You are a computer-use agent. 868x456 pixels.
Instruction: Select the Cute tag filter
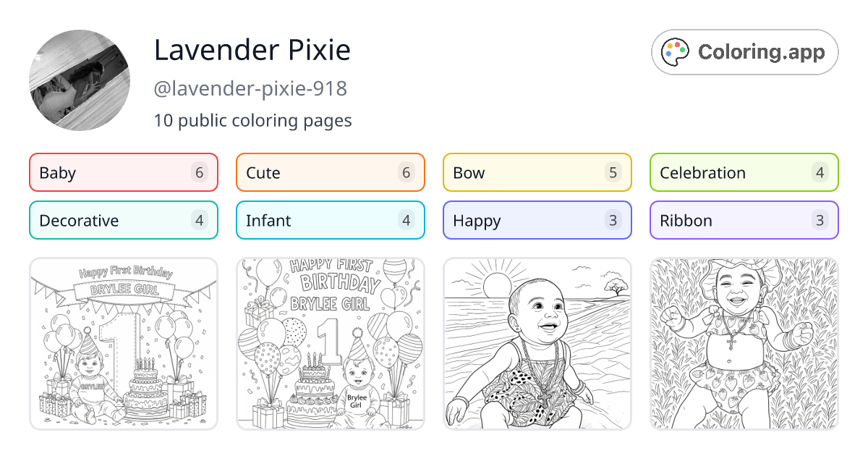tap(330, 172)
